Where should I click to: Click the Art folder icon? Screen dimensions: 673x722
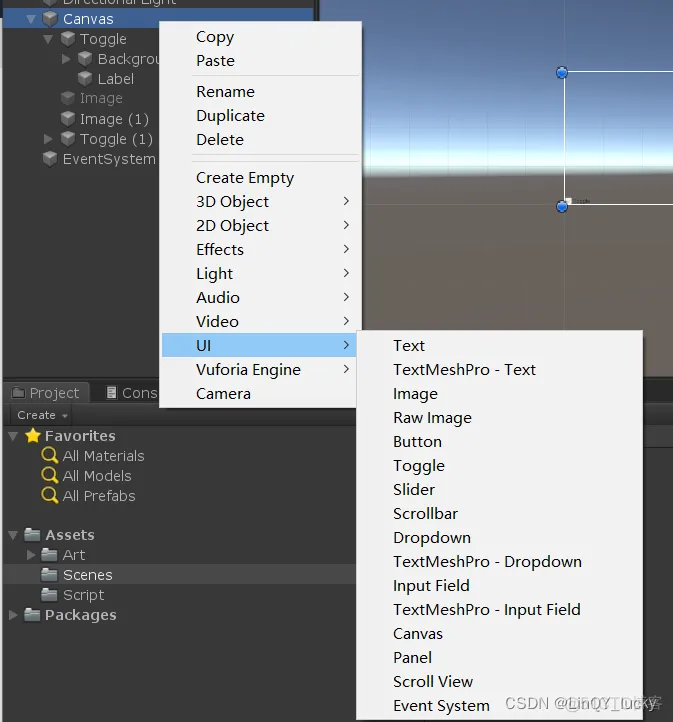coord(49,555)
